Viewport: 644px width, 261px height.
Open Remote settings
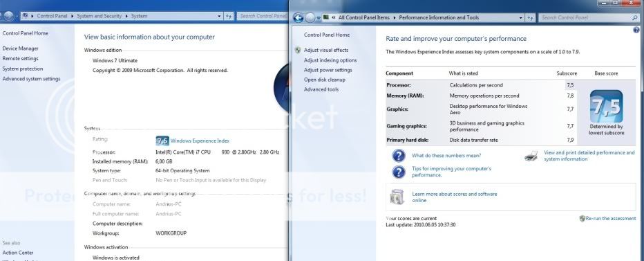pyautogui.click(x=20, y=58)
